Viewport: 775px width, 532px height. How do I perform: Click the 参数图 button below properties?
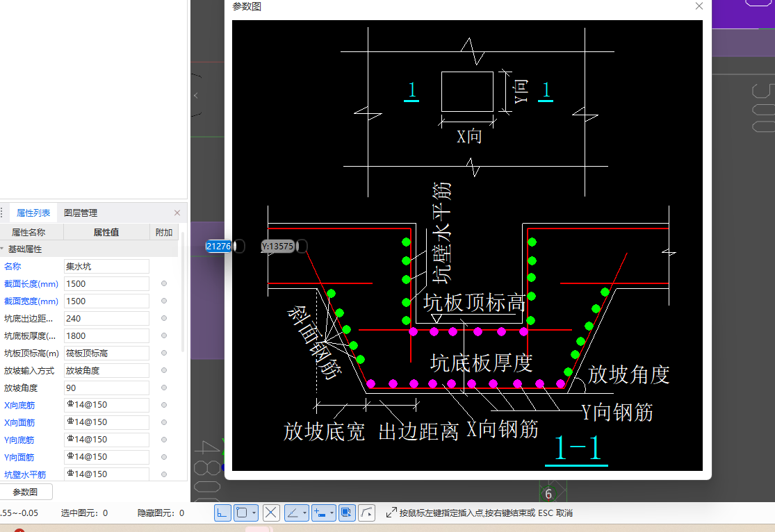[25, 492]
